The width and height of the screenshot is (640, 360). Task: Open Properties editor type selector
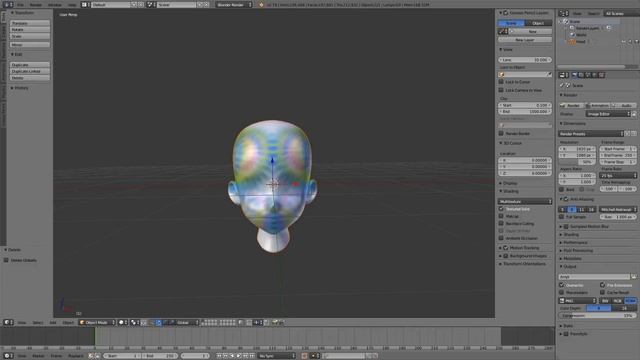coord(564,75)
